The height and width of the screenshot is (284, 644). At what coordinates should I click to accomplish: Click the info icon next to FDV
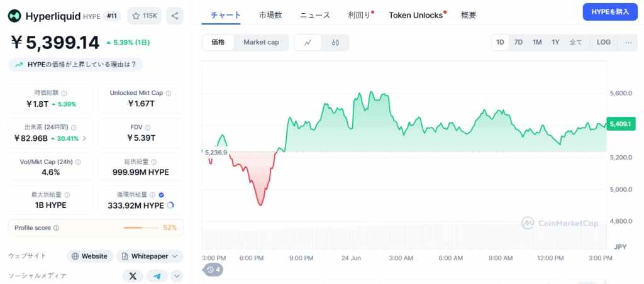tap(147, 128)
